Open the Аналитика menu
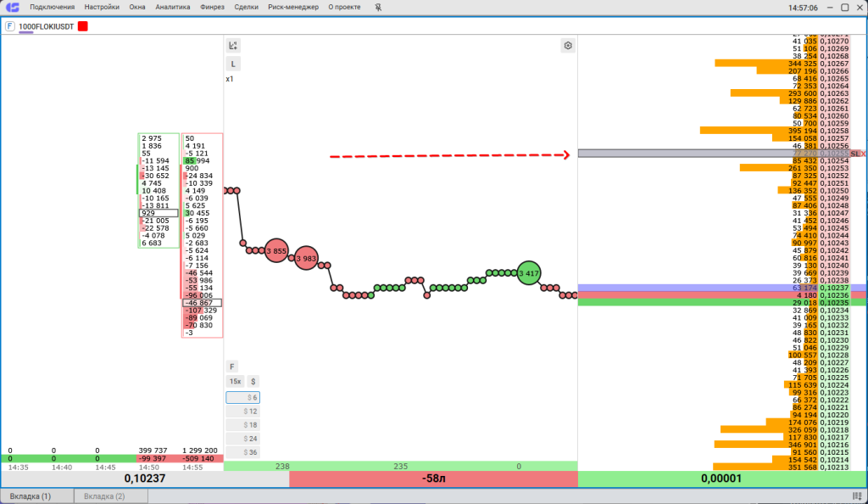This screenshot has width=868, height=504. [173, 7]
